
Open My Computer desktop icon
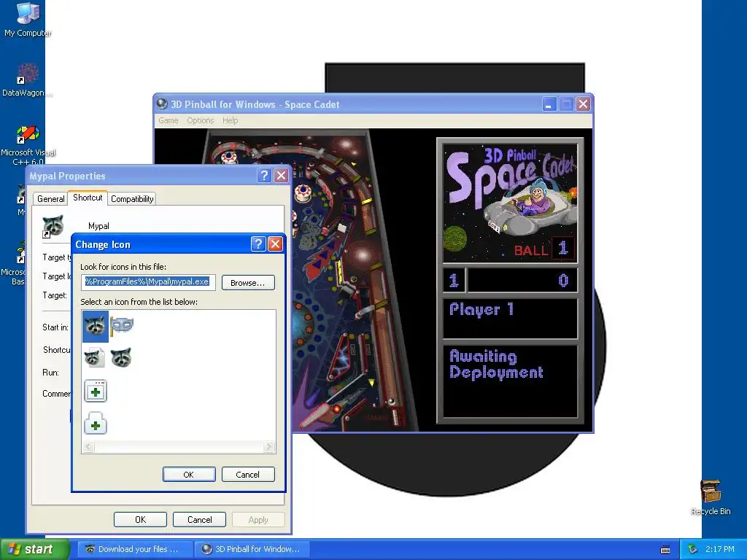tap(28, 20)
